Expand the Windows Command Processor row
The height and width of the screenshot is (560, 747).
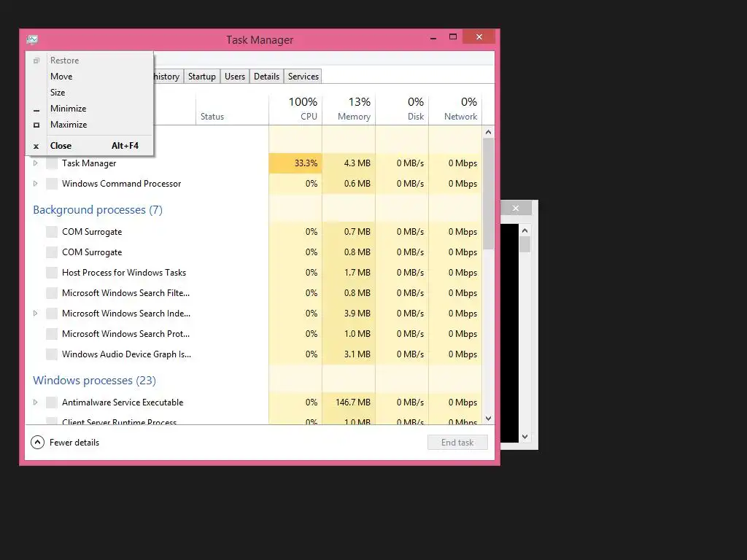(35, 184)
